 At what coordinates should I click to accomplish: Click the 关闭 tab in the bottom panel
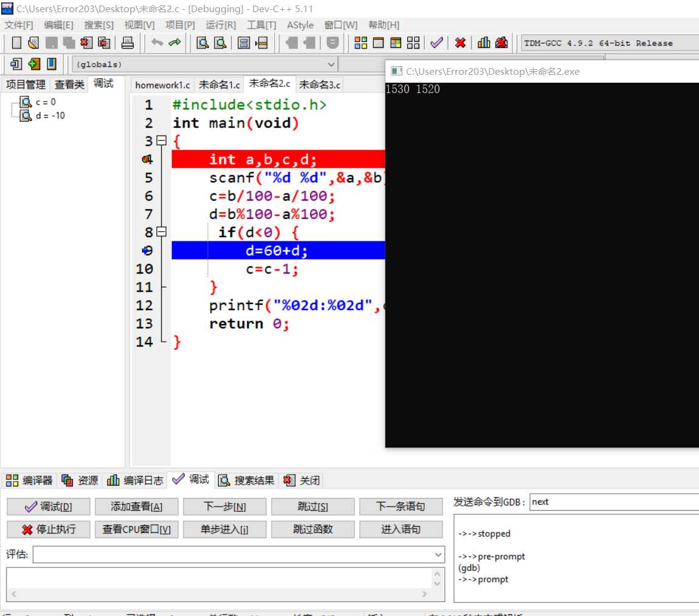click(x=302, y=480)
